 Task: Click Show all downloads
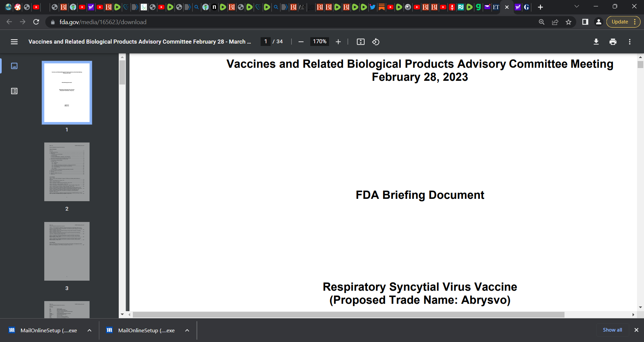click(x=612, y=330)
